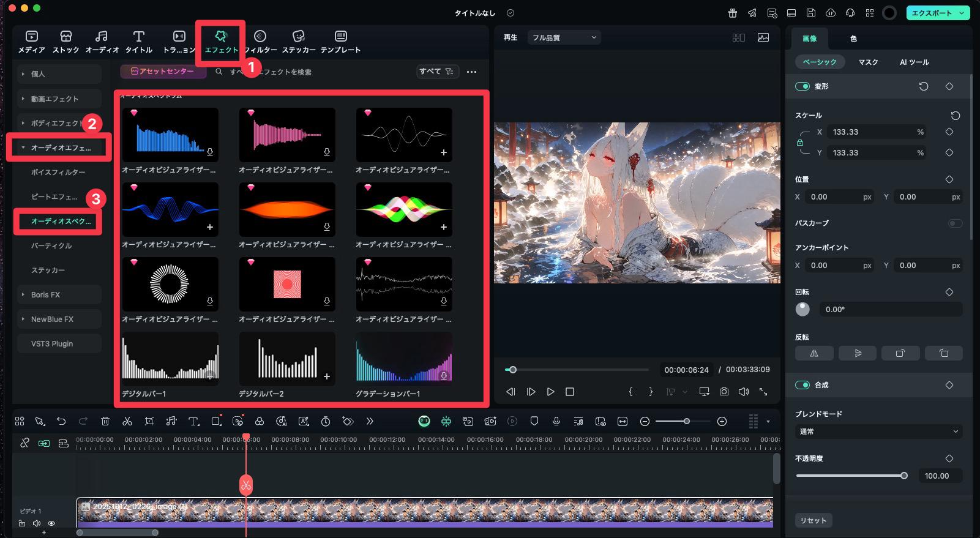980x538 pixels.
Task: Open the blend mode 通常 dropdown
Action: pyautogui.click(x=878, y=432)
